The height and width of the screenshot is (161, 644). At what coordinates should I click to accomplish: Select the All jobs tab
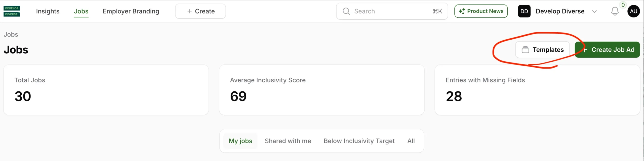[x=411, y=141]
